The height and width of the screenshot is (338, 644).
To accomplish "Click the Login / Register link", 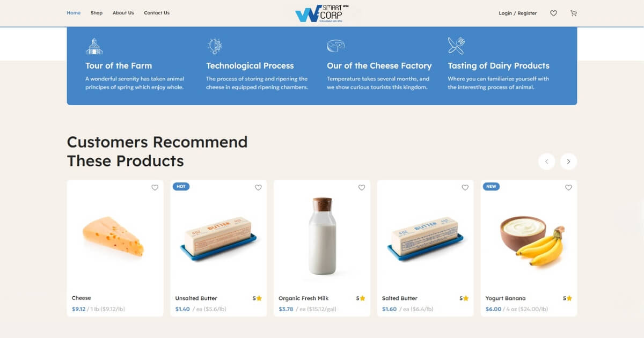I will (x=518, y=13).
